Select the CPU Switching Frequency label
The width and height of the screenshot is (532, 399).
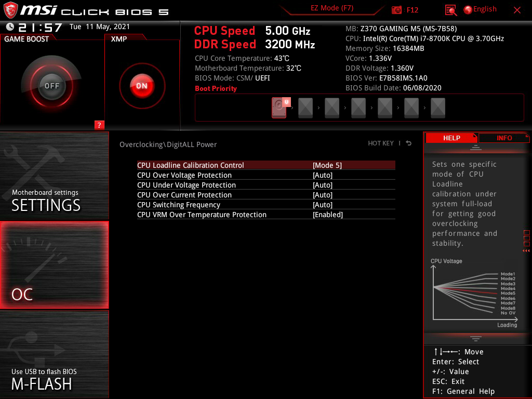click(179, 205)
